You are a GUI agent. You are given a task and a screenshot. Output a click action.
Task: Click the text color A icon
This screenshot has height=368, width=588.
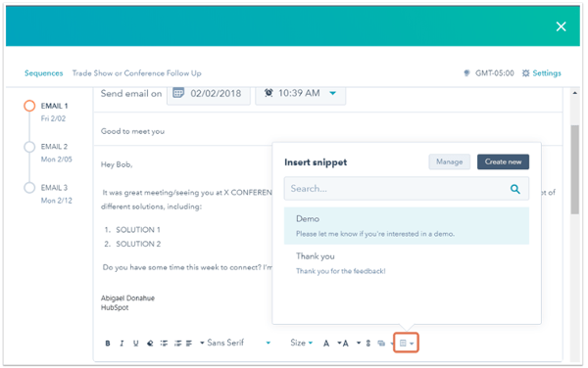326,343
